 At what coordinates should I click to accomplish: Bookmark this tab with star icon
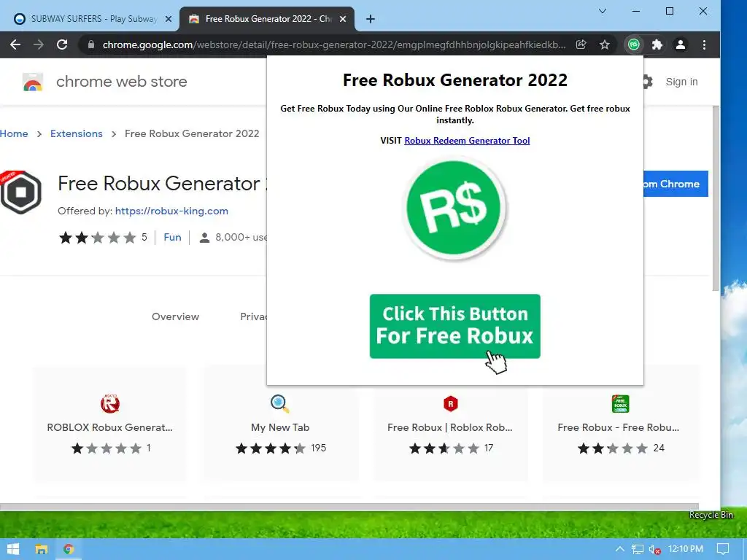605,44
